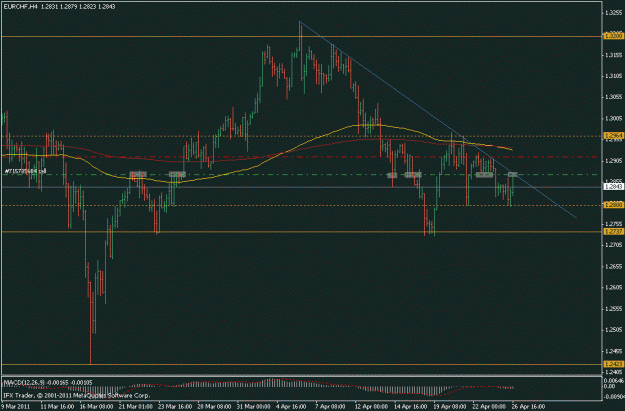Click the 12 Apr 00:00 time label
The image size is (625, 411).
tap(371, 407)
